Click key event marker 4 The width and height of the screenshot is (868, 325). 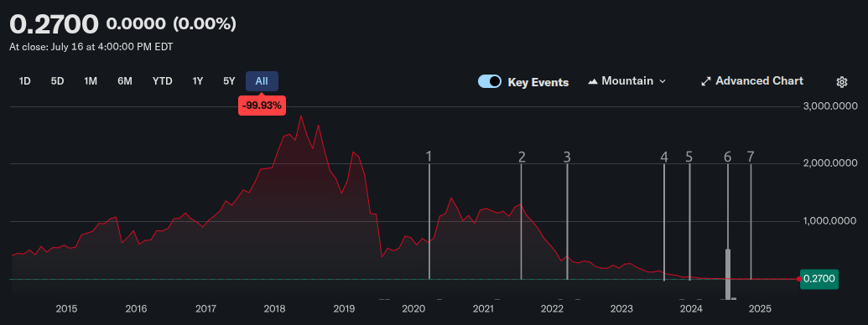coord(664,157)
